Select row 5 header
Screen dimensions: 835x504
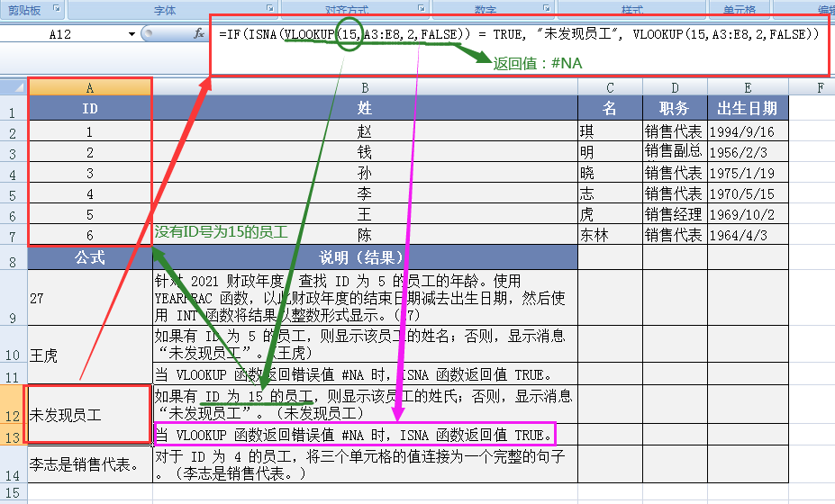[14, 193]
